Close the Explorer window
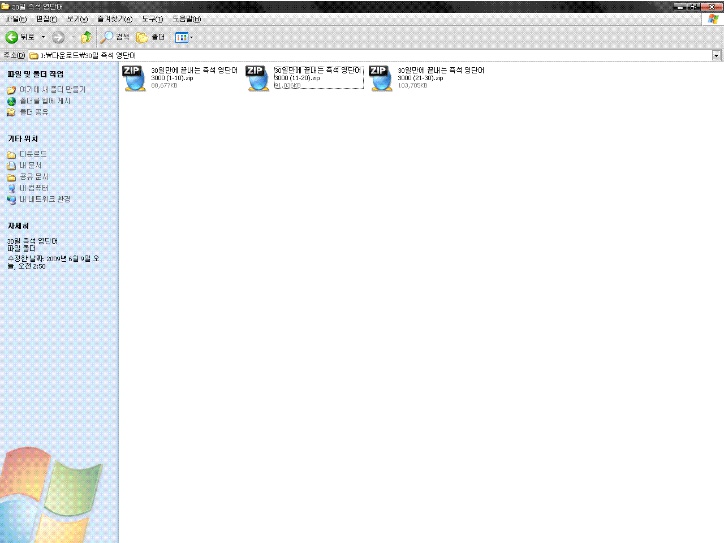 [x=712, y=6]
